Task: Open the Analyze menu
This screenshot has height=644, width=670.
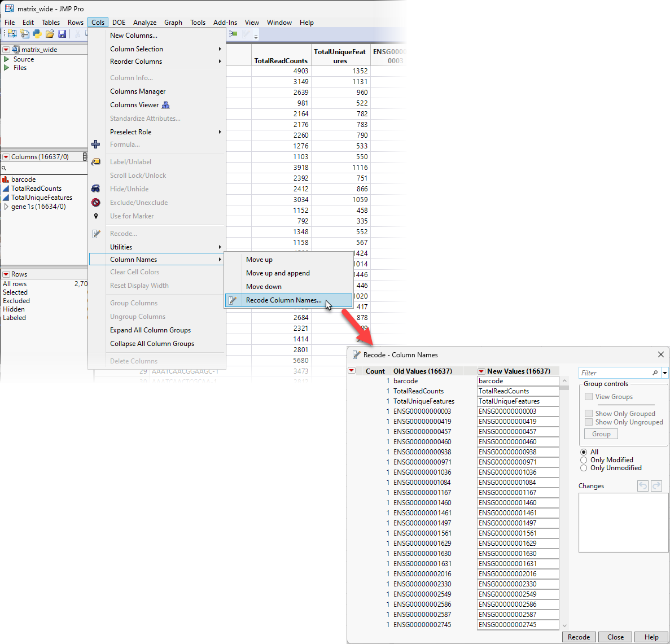Action: [144, 23]
